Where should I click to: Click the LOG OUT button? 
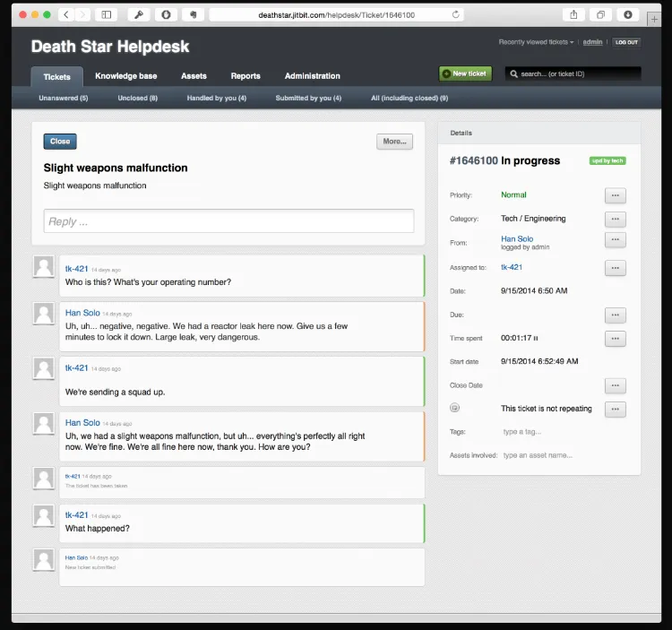click(x=626, y=42)
